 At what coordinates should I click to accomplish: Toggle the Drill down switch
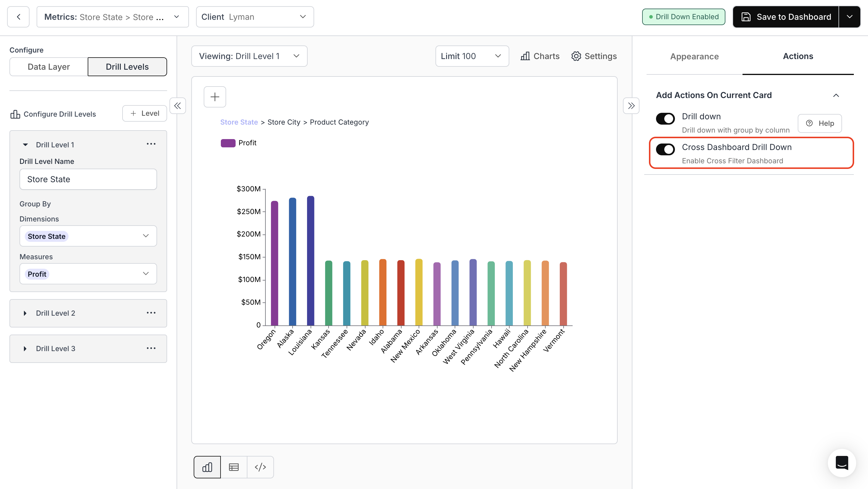pyautogui.click(x=665, y=119)
